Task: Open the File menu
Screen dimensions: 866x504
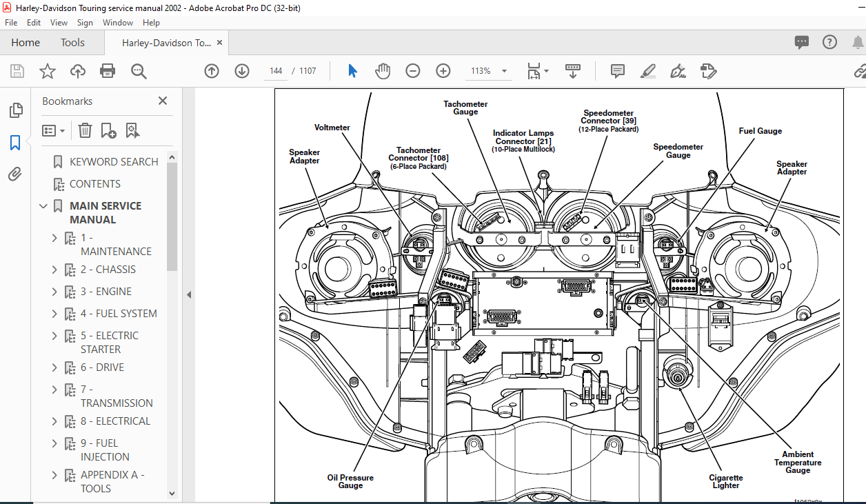Action: coord(11,23)
